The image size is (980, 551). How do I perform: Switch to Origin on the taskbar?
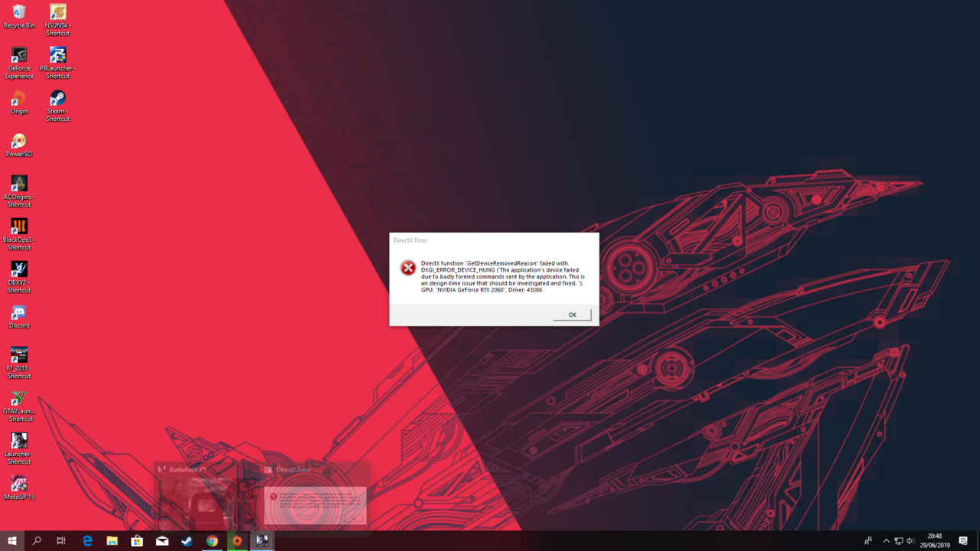click(237, 541)
